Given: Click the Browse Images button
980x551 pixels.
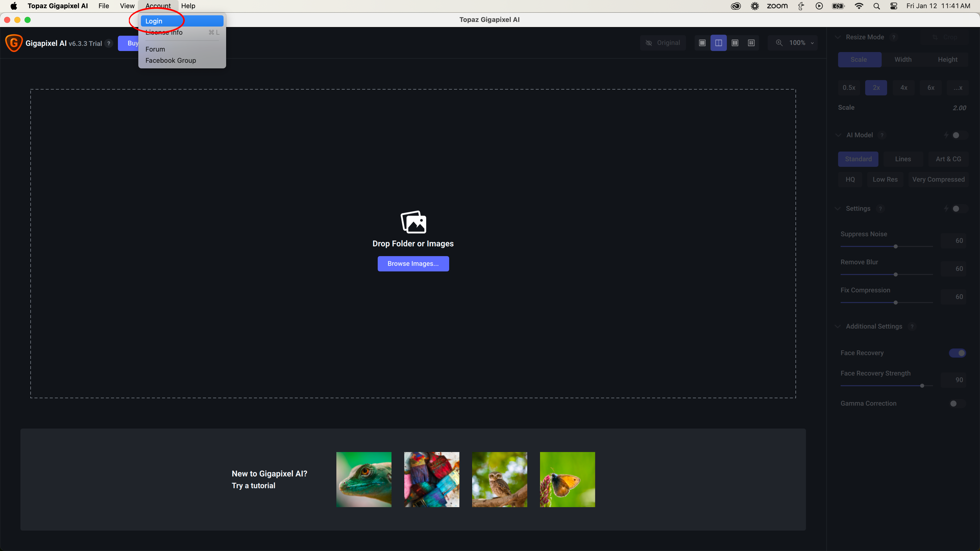Looking at the screenshot, I should (x=413, y=264).
